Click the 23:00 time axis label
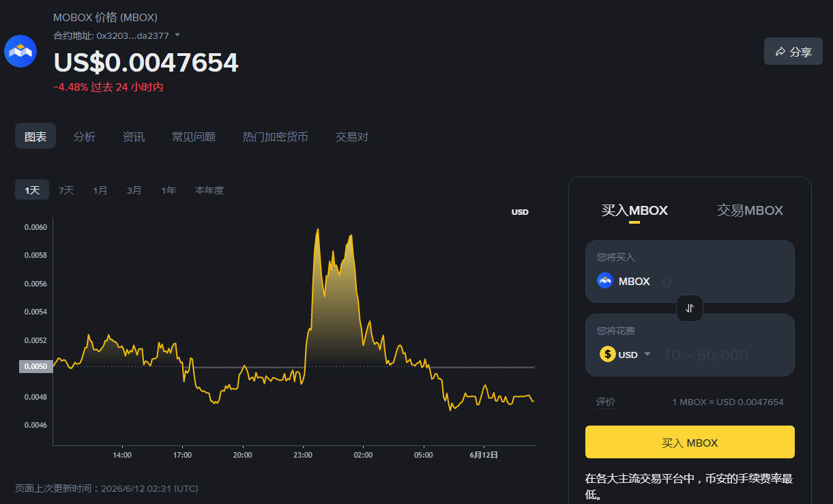The width and height of the screenshot is (833, 504). pyautogui.click(x=303, y=455)
